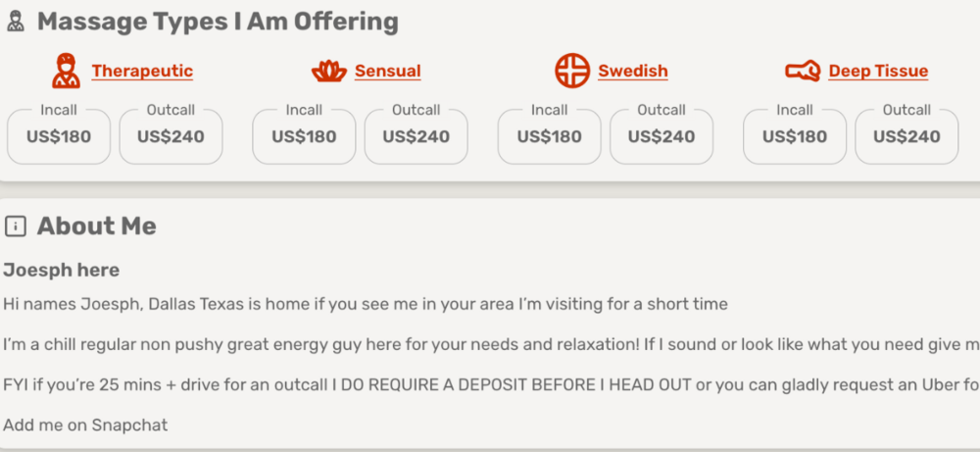The height and width of the screenshot is (452, 980).
Task: Select Therapeutic Incall US$180 price box
Action: 59,136
